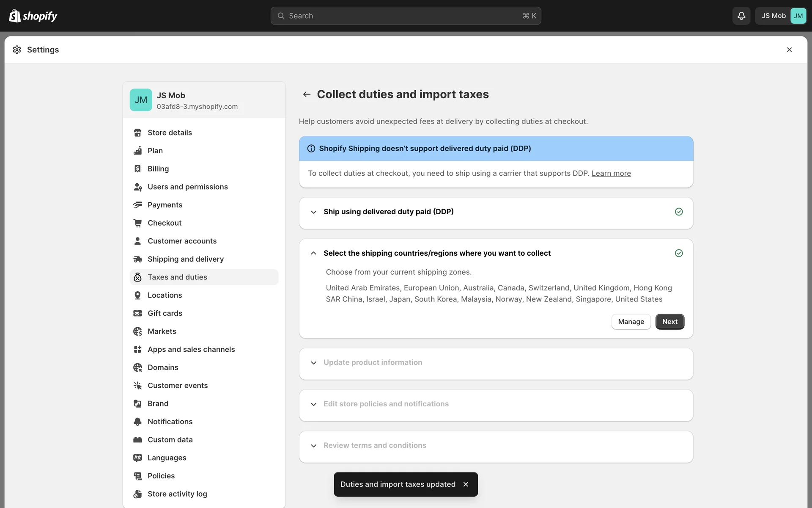Click the Store details storefront icon
The height and width of the screenshot is (508, 812).
137,133
